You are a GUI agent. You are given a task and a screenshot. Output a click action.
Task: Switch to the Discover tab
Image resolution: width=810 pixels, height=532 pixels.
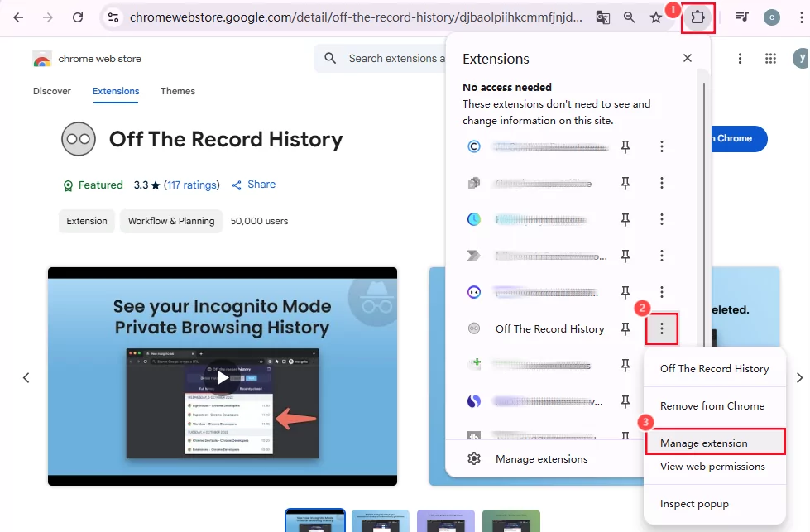point(51,91)
